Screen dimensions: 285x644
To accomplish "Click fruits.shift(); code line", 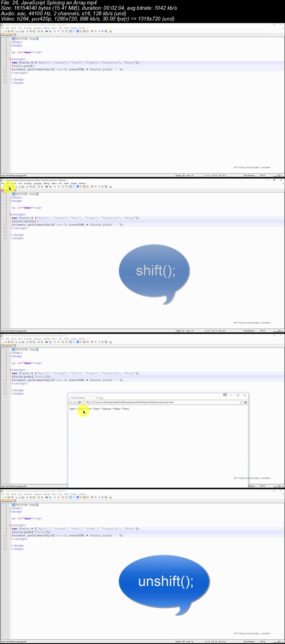I will coord(25,221).
